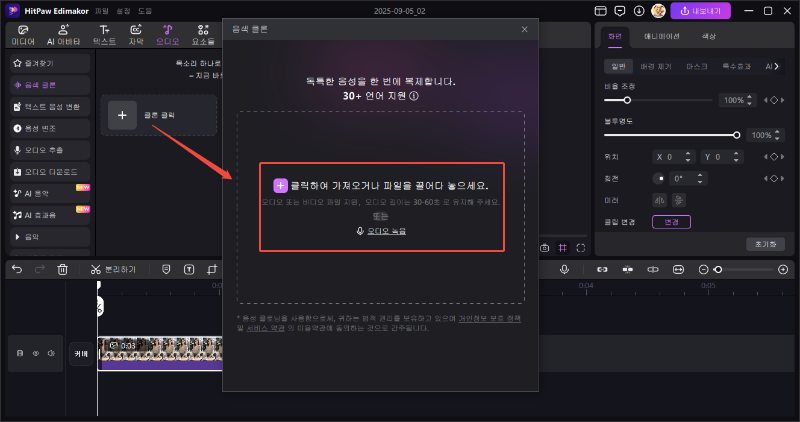Open the AI 아바타 avatar panel
This screenshot has width=800, height=422.
pyautogui.click(x=63, y=35)
